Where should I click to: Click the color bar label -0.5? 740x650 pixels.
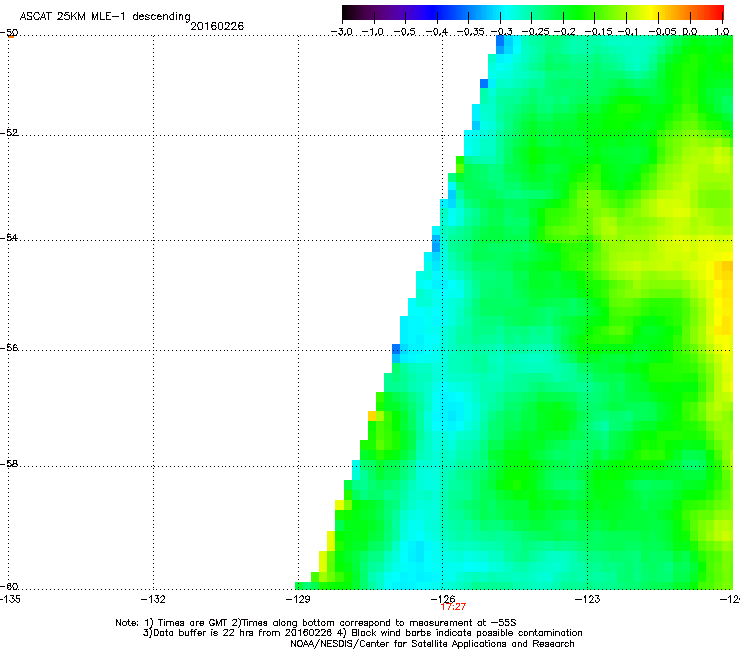(x=405, y=32)
